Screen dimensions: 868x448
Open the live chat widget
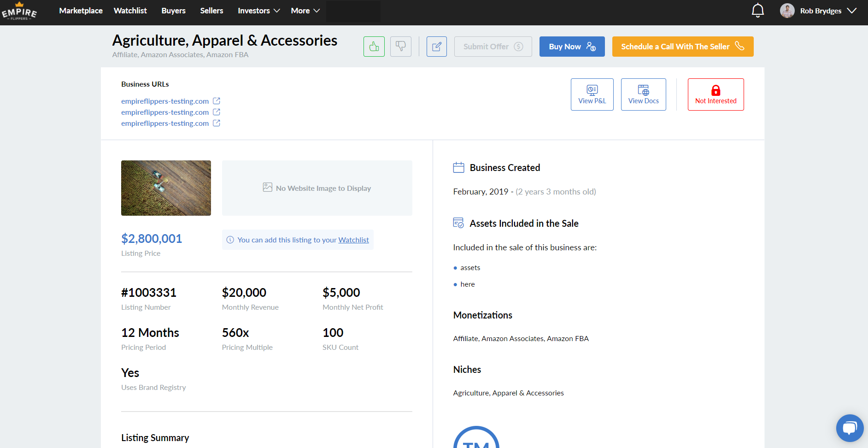click(850, 428)
